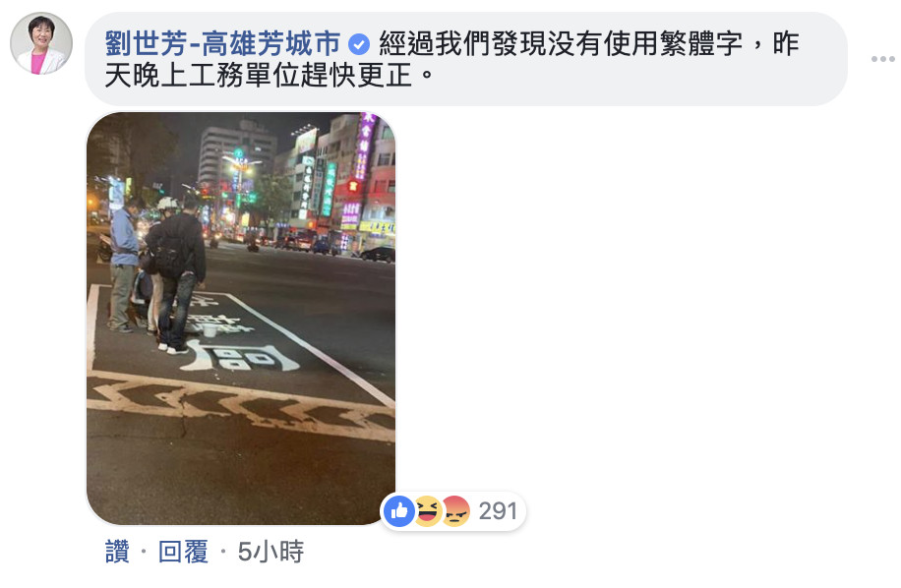The width and height of the screenshot is (901, 588).
Task: Click the angry face reaction icon
Action: click(x=455, y=510)
